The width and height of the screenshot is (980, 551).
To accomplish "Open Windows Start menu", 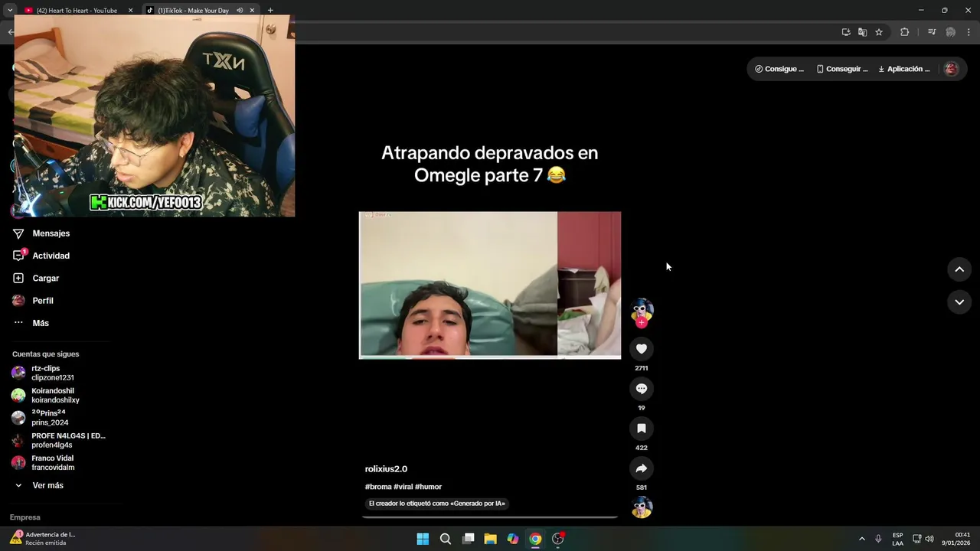I will click(423, 539).
